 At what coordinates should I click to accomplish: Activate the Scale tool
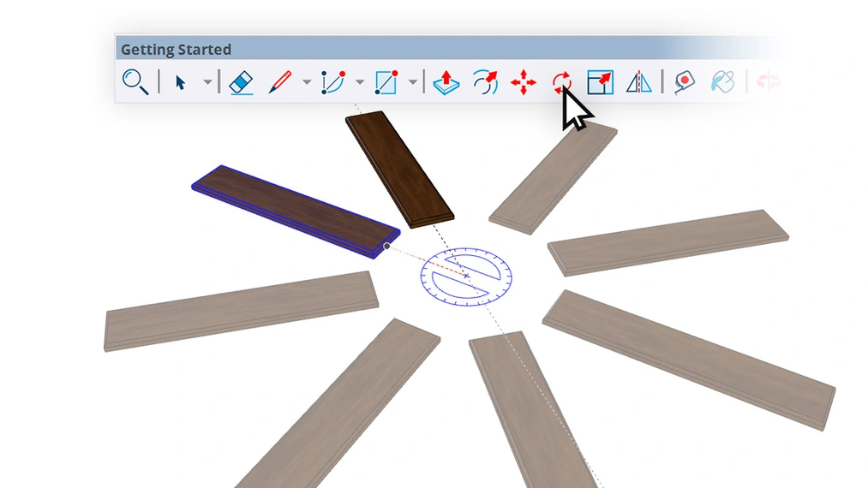coord(600,82)
